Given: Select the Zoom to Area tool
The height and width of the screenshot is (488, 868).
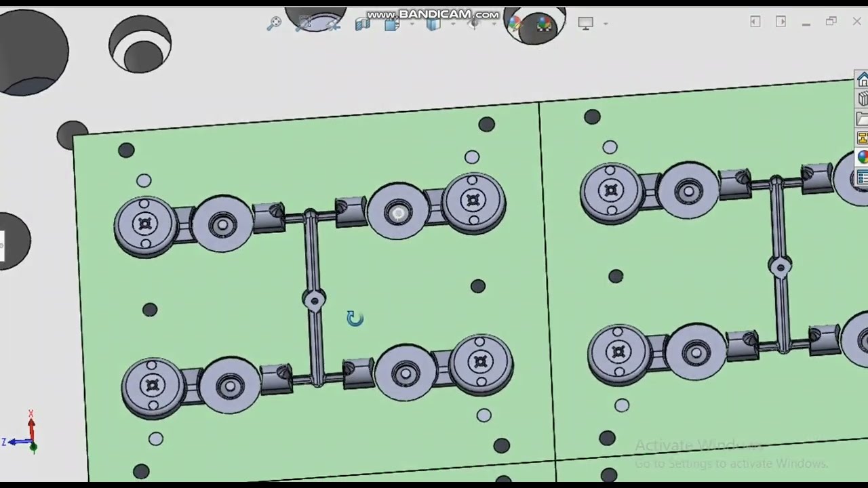Looking at the screenshot, I should click(x=304, y=24).
